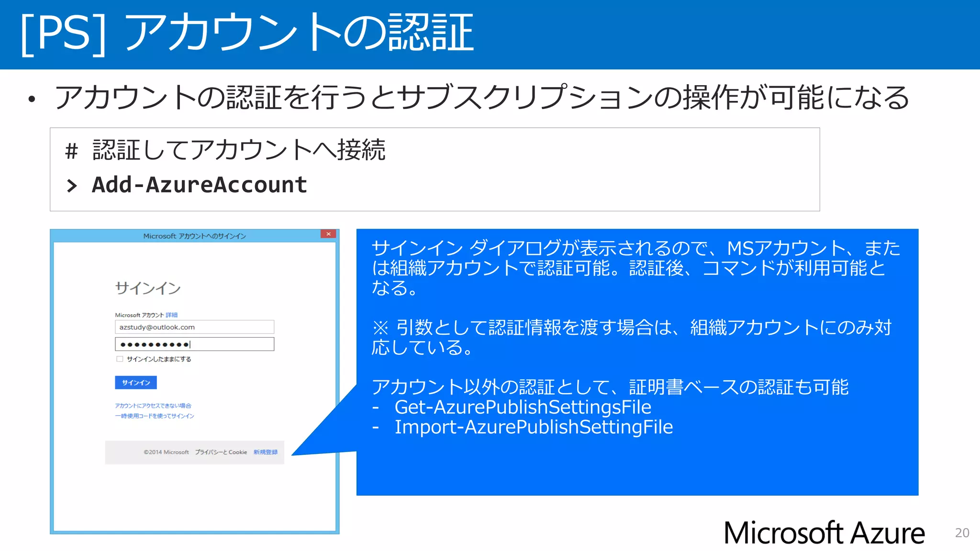Tick the サインインしたままにする checkbox
980x551 pixels.
click(120, 359)
